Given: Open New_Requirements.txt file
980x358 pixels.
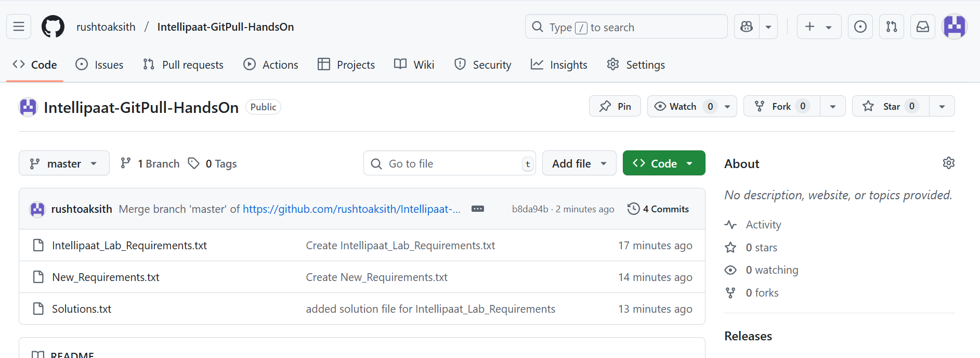Looking at the screenshot, I should [x=106, y=277].
